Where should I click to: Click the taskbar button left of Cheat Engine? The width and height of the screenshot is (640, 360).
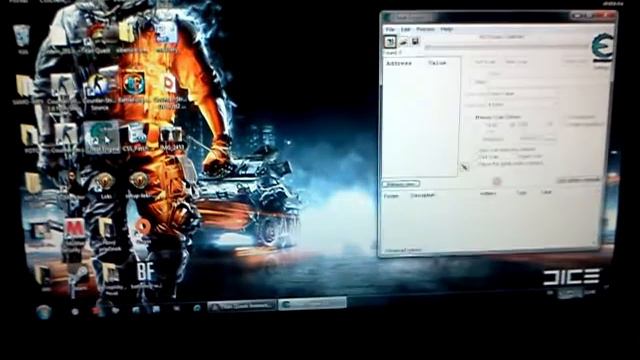click(x=242, y=306)
